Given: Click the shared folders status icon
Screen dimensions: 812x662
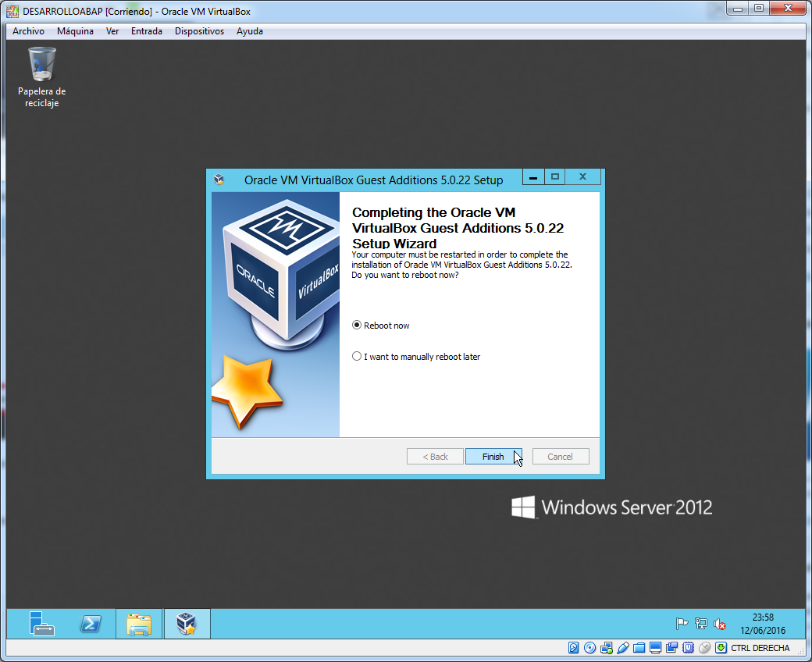Looking at the screenshot, I should pyautogui.click(x=639, y=647).
